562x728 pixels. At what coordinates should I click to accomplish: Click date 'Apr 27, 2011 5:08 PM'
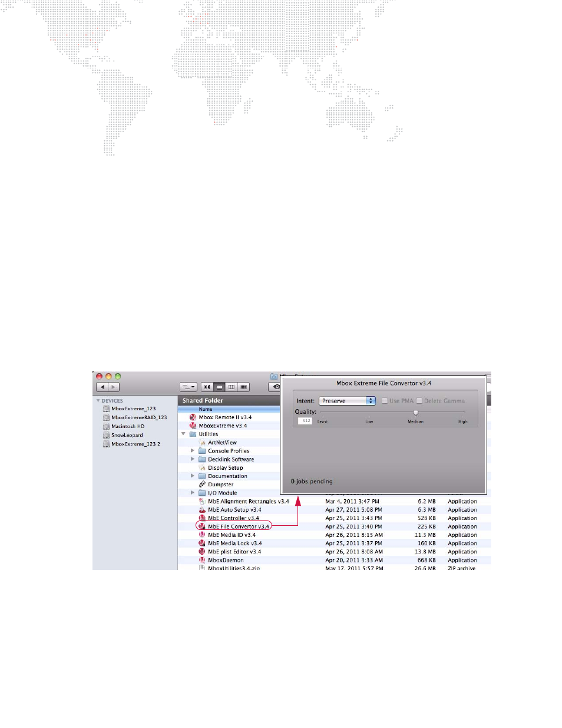point(353,510)
